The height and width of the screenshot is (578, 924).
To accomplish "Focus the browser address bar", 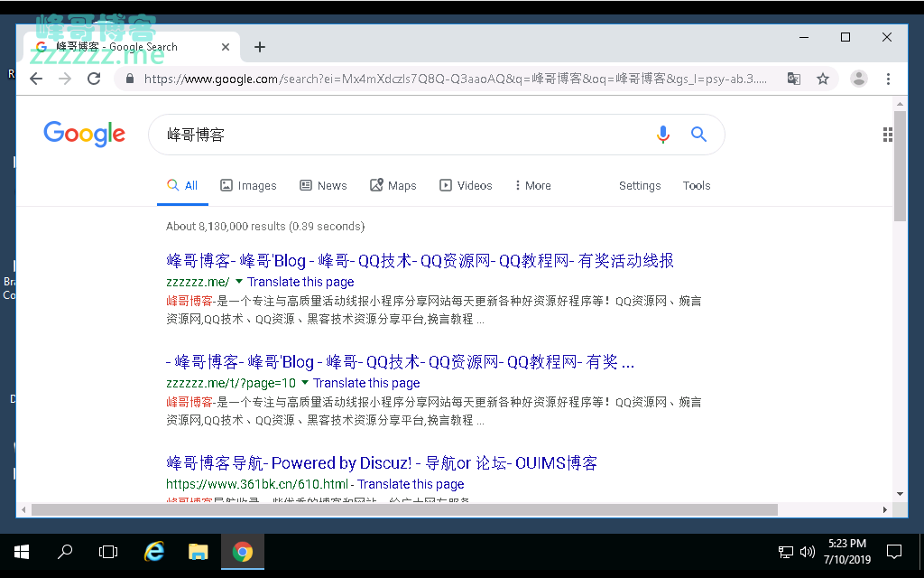I will point(455,79).
